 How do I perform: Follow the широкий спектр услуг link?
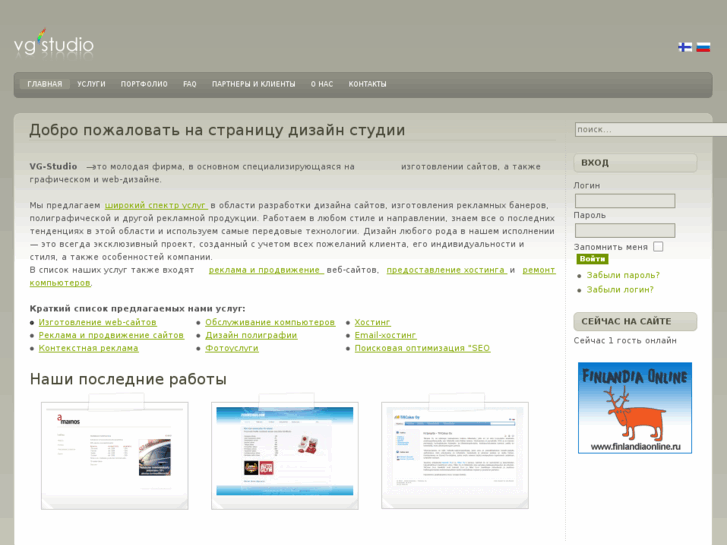pyautogui.click(x=156, y=205)
